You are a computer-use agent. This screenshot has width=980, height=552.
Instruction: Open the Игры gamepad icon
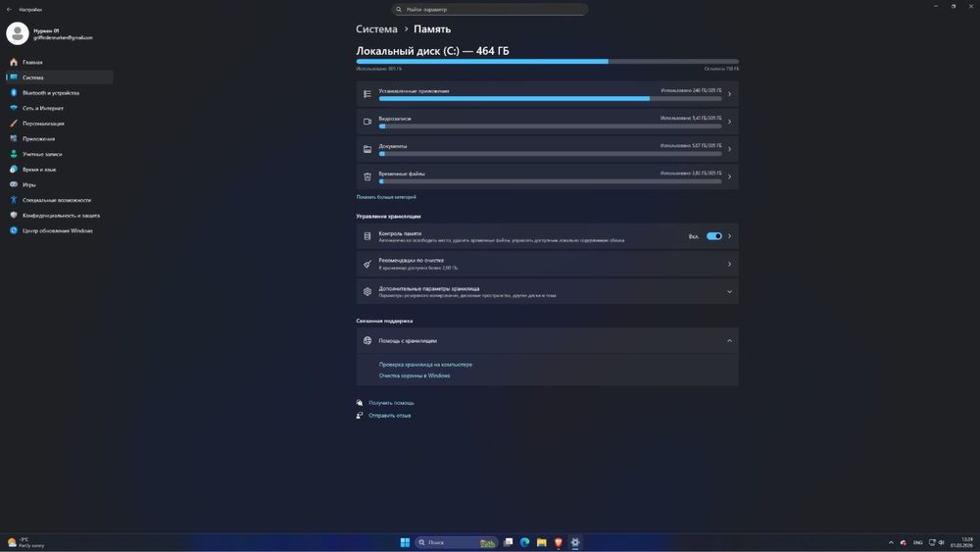[x=14, y=184]
